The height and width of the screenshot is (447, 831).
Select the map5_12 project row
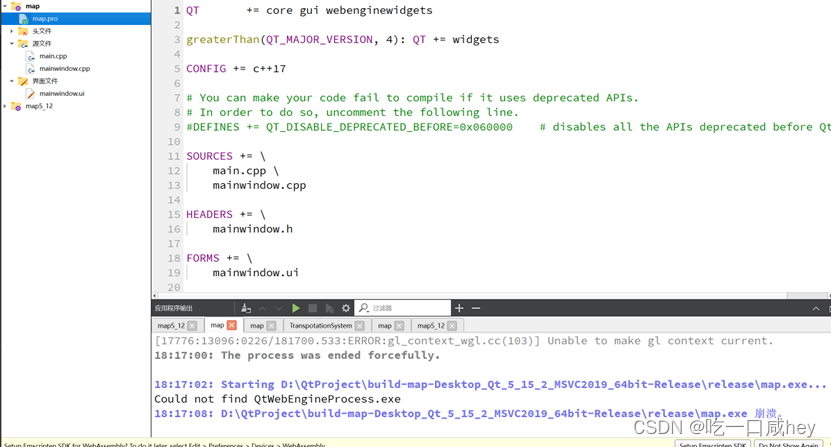[x=39, y=106]
